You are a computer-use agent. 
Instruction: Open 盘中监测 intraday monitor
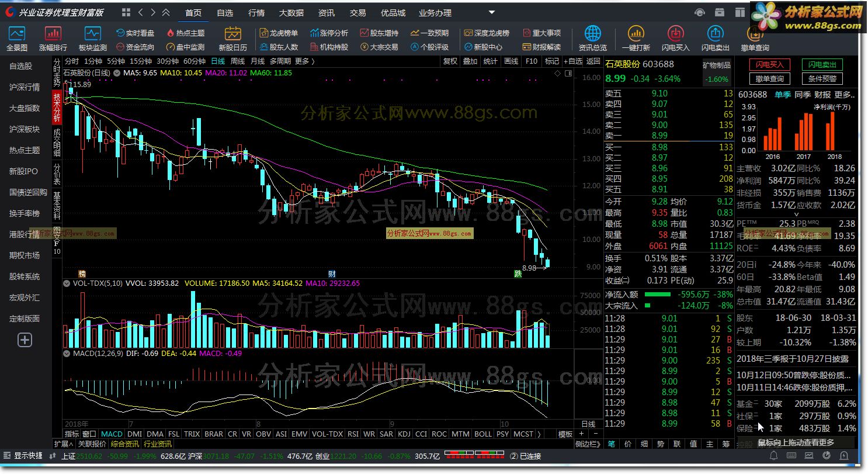186,47
